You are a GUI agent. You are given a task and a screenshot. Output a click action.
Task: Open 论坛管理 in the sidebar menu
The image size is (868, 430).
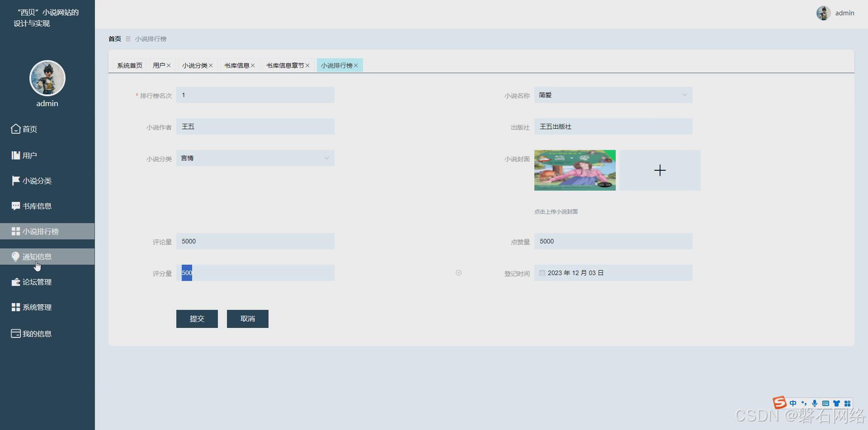click(47, 282)
